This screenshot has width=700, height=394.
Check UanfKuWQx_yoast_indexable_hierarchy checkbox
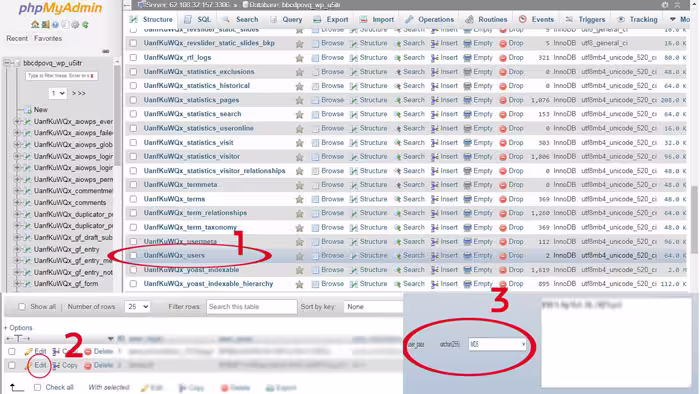[x=133, y=284]
